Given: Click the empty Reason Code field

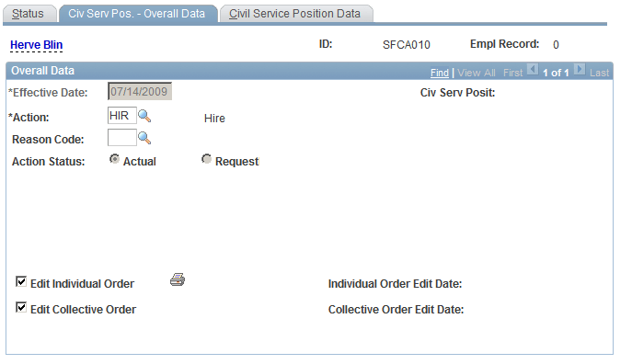Looking at the screenshot, I should (x=122, y=138).
